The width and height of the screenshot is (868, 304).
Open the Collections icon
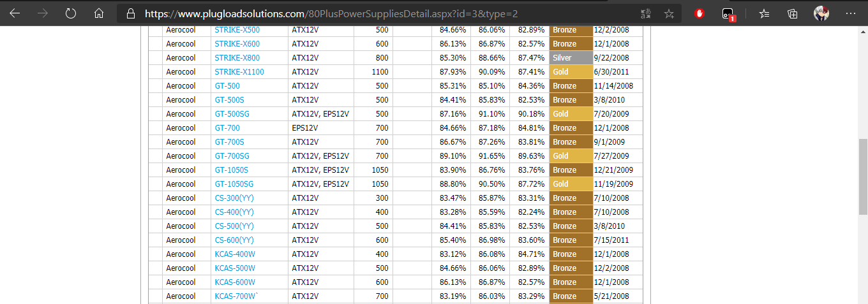(x=793, y=13)
